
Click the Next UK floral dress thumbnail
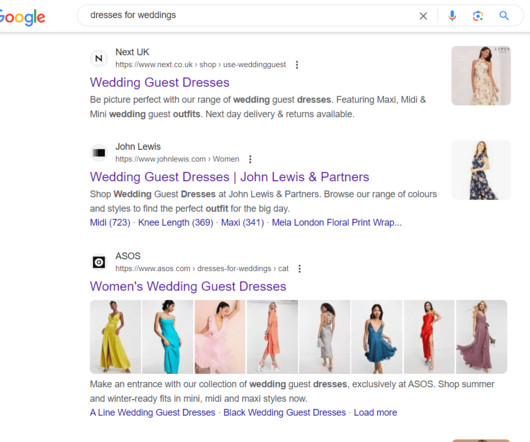481,75
